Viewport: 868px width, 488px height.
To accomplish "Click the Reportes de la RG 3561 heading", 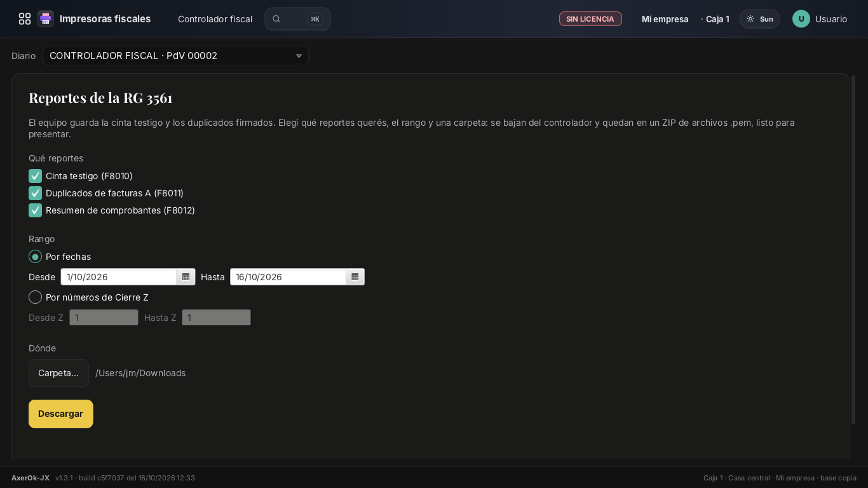I will [100, 98].
